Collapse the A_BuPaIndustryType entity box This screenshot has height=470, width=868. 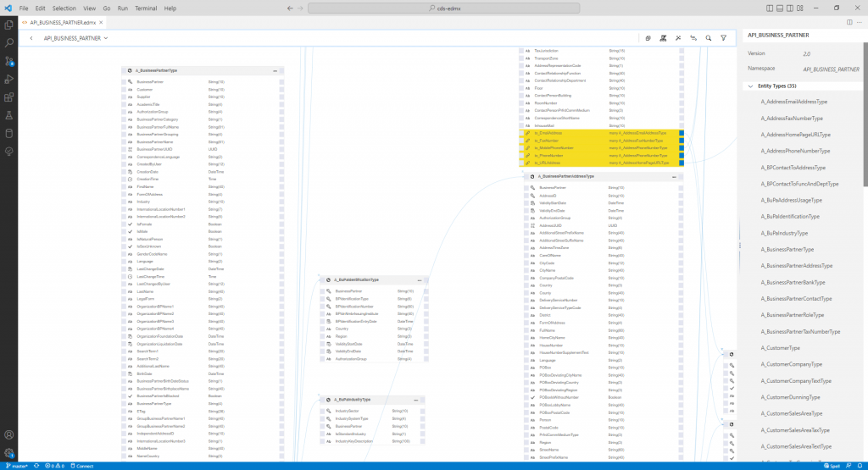pos(415,400)
